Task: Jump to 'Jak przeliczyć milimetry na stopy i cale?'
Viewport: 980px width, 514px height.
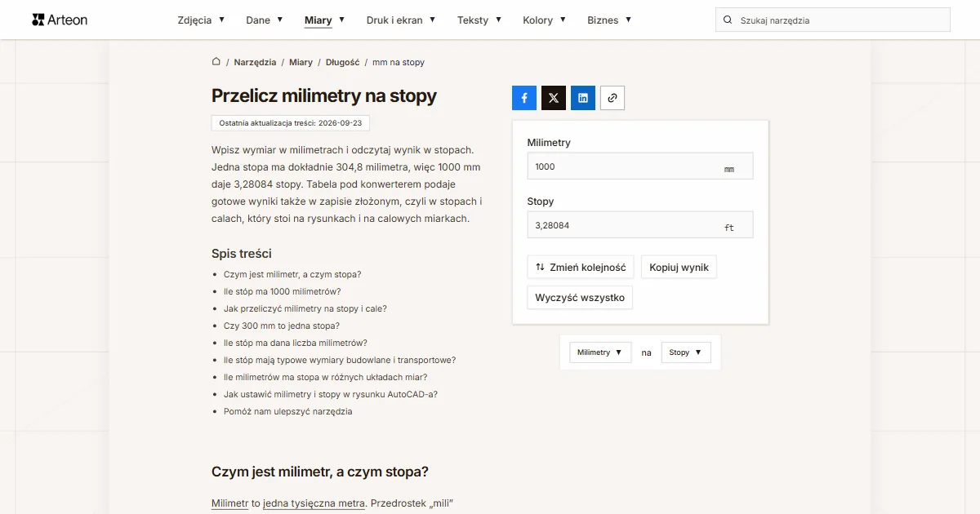Action: coord(305,308)
